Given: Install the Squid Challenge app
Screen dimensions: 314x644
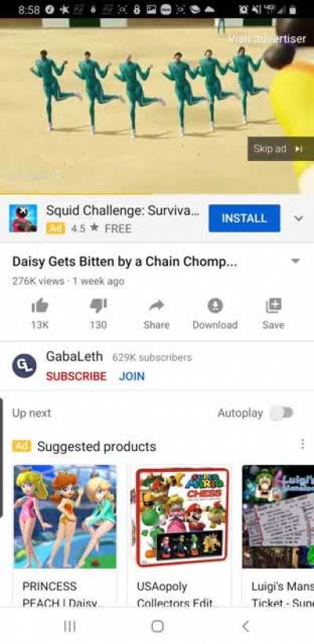Looking at the screenshot, I should pos(244,218).
